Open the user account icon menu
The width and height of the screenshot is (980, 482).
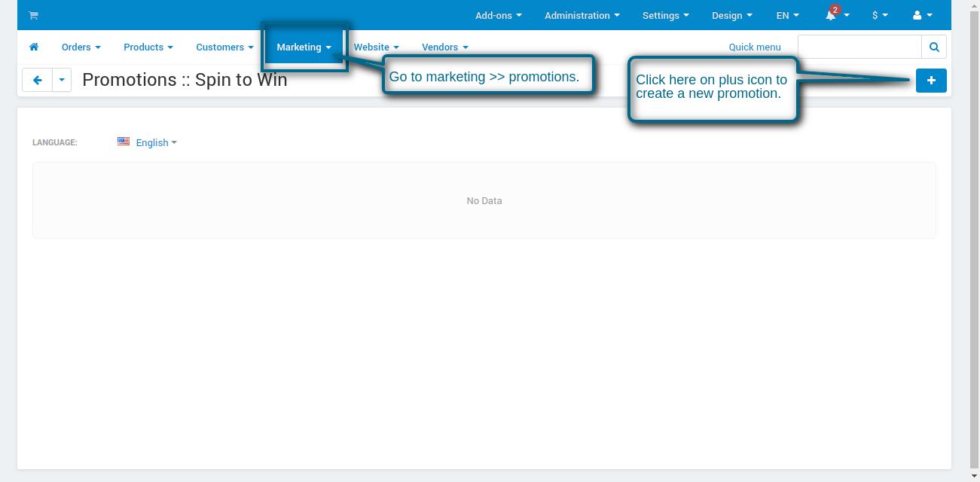[x=918, y=15]
